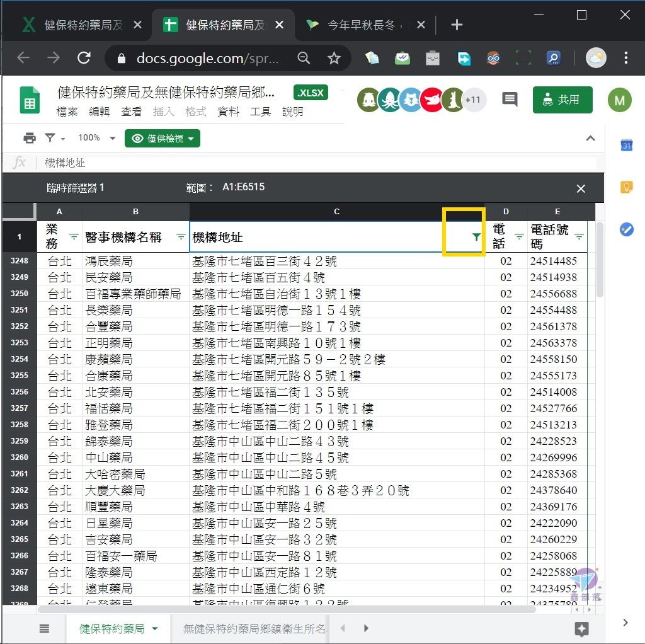Collapse the toolbar with the up chevron
Viewport: 645px width, 644px height.
point(590,138)
